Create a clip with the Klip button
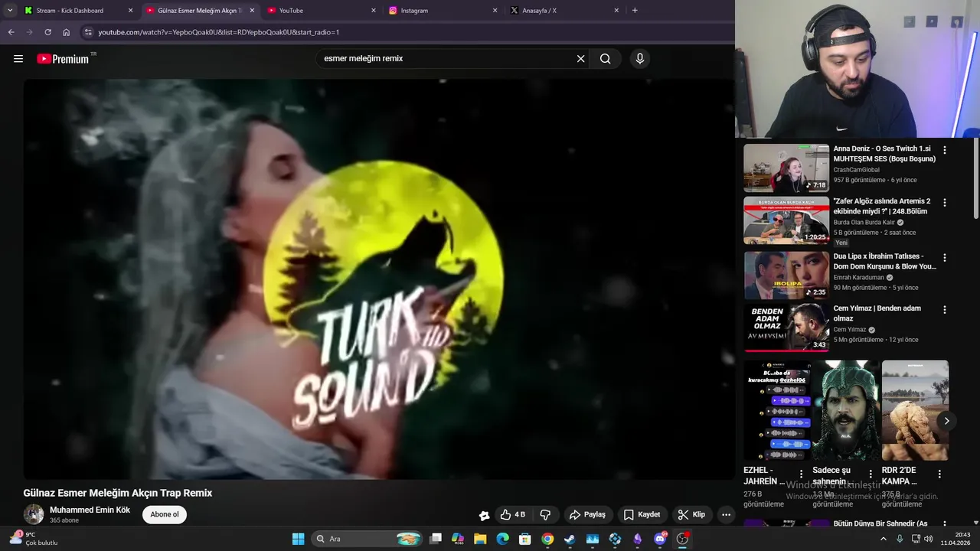Viewport: 980px width, 551px height. point(691,515)
